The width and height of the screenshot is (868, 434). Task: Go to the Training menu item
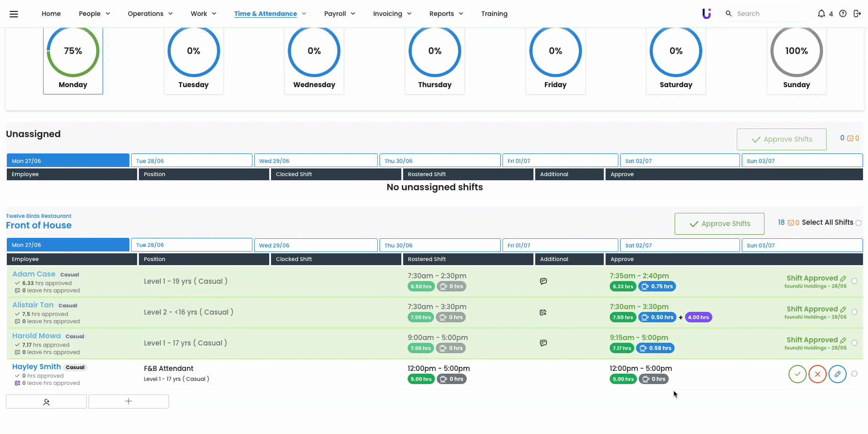click(x=494, y=14)
